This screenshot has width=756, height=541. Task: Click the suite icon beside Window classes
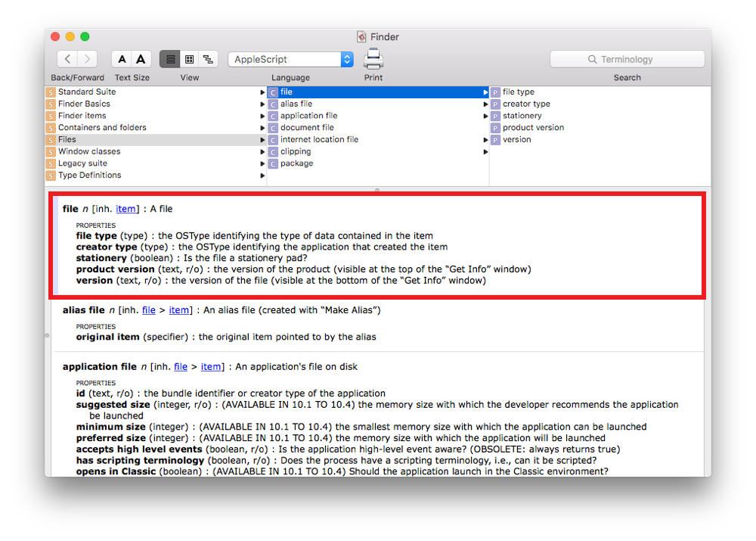(x=51, y=151)
